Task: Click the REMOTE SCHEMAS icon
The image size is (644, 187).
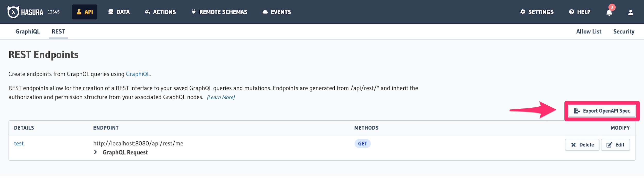Action: pyautogui.click(x=193, y=12)
